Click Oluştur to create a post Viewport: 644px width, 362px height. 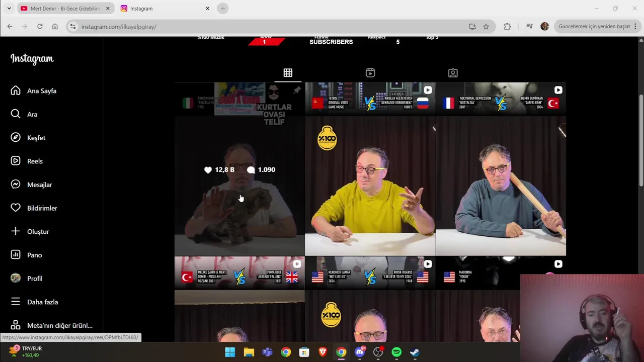30,232
